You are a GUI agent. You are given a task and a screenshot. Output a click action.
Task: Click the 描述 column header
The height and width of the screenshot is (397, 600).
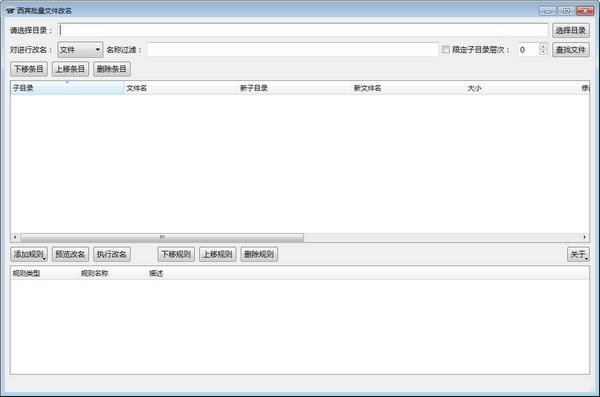pyautogui.click(x=367, y=273)
